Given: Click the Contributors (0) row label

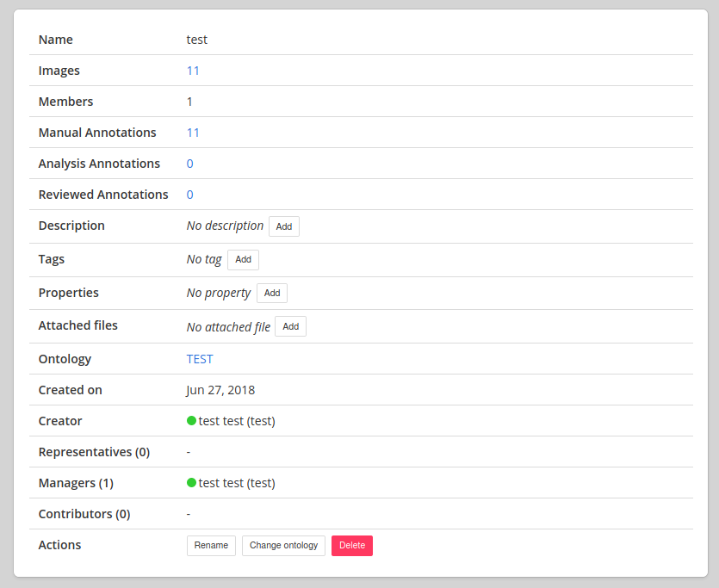Looking at the screenshot, I should click(84, 514).
